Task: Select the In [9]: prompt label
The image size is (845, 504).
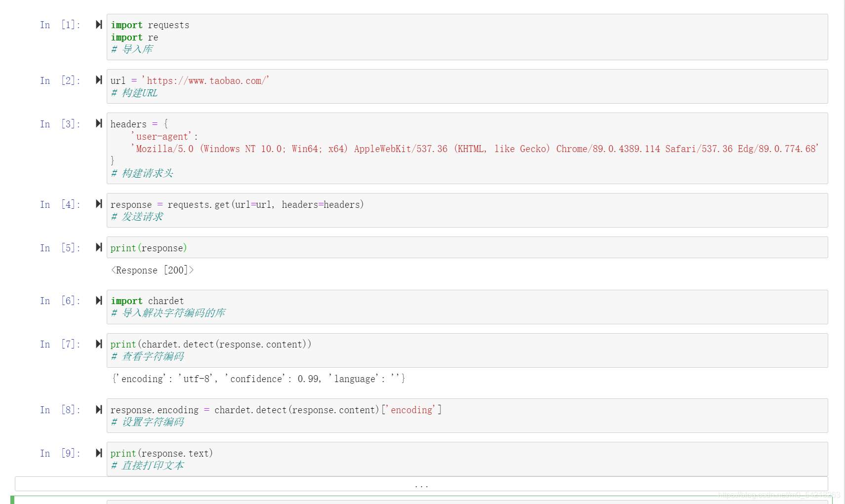Action: pos(60,453)
